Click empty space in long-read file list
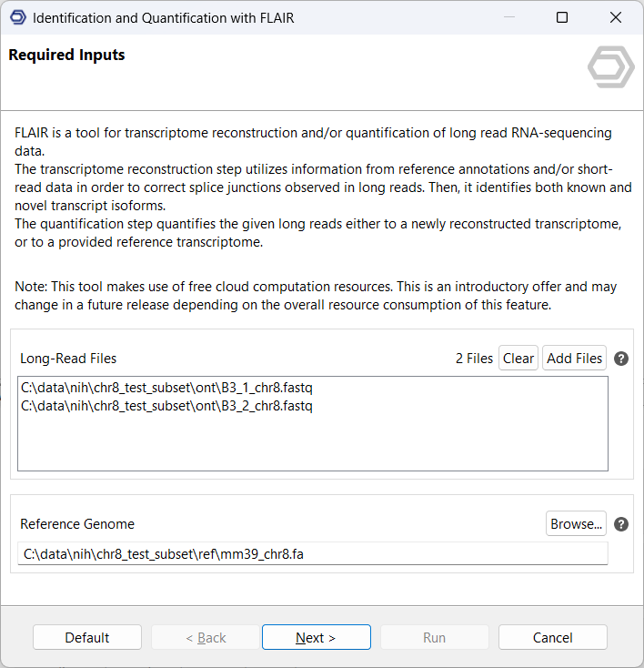The width and height of the screenshot is (644, 668). [312, 444]
